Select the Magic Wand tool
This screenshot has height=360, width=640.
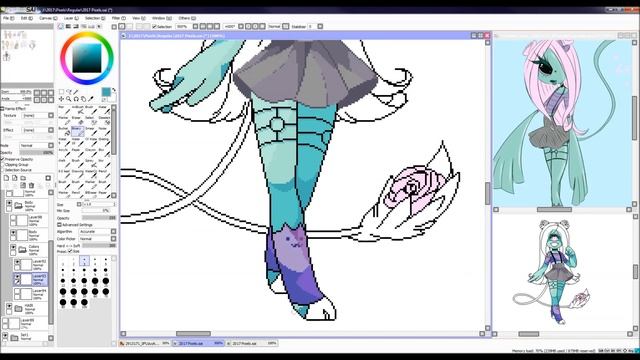(76, 92)
